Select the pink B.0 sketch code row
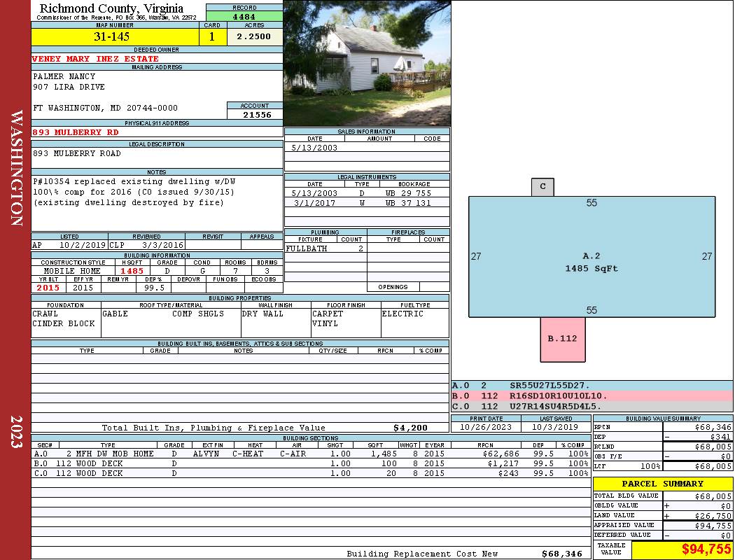This screenshot has height=560, width=735. click(x=591, y=395)
